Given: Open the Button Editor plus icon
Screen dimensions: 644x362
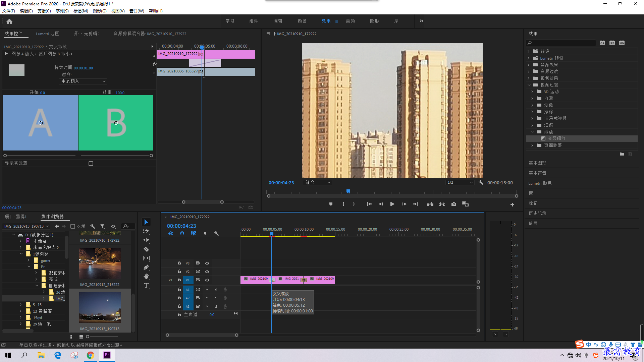Looking at the screenshot, I should pos(512,204).
